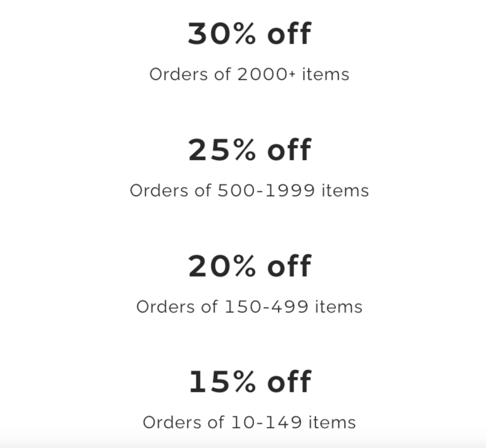The width and height of the screenshot is (486, 448).
Task: Click the bold "15%" figure
Action: click(222, 382)
